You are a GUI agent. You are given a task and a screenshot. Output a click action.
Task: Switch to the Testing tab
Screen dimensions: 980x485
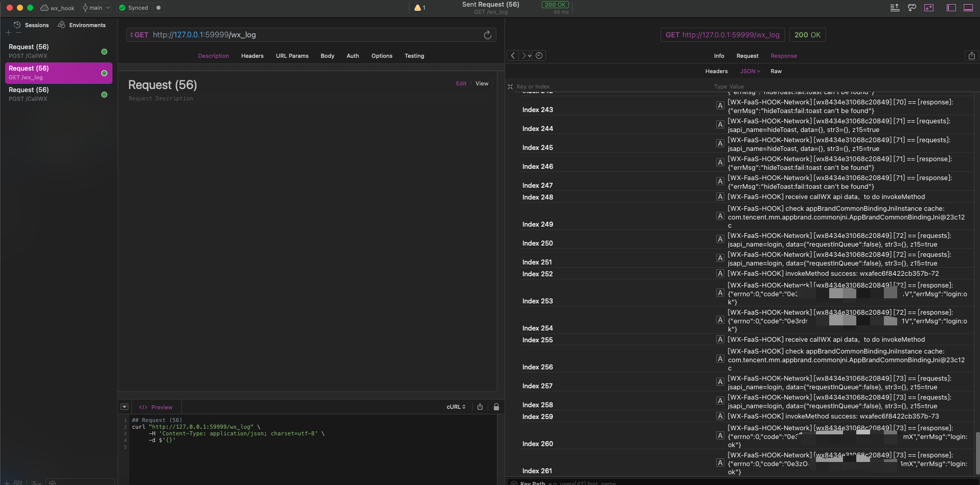tap(415, 56)
